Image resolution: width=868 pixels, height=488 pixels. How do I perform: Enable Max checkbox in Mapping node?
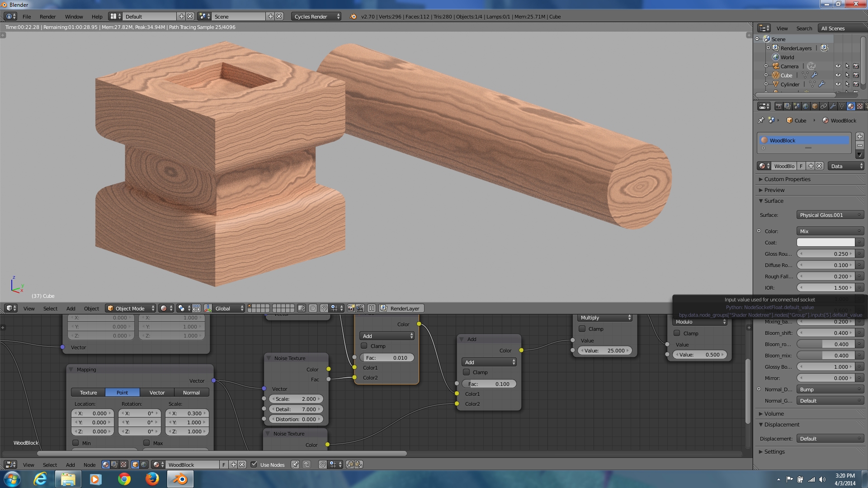146,443
